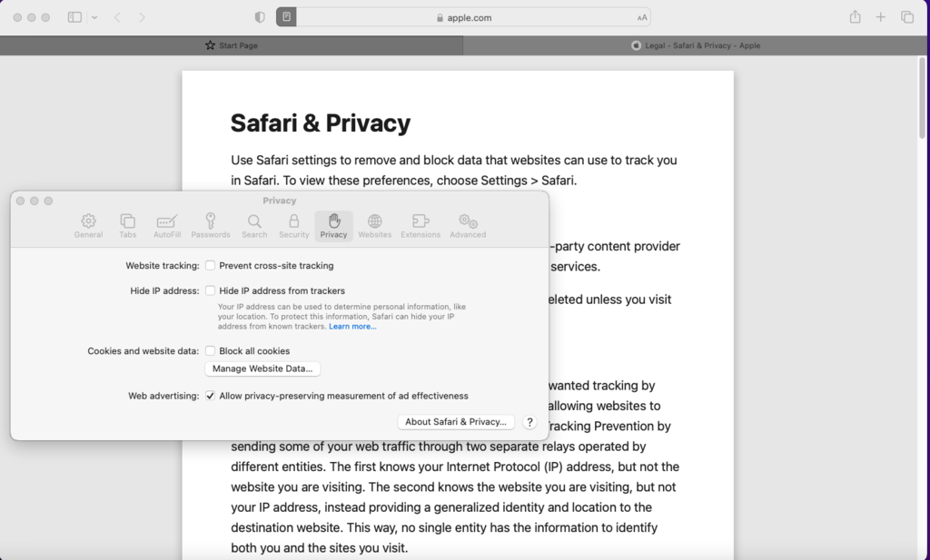Image resolution: width=930 pixels, height=560 pixels.
Task: Expand the sidebar tab group dropdown arrow
Action: click(x=94, y=17)
